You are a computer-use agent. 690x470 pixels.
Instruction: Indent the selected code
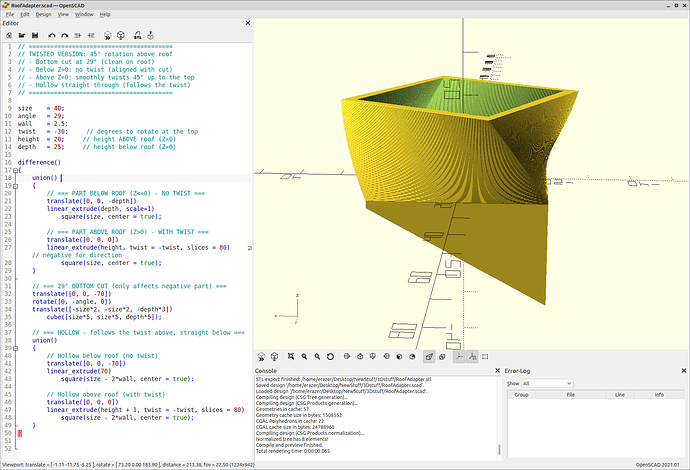click(91, 35)
